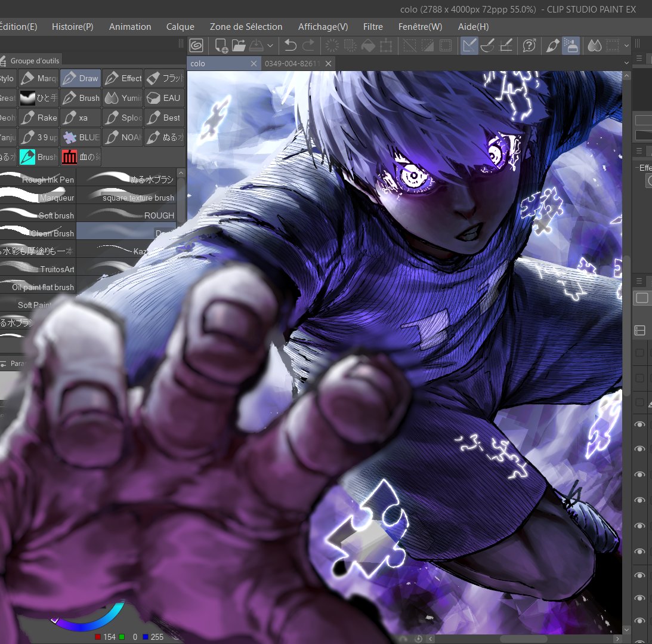
Task: Click the pen nib icon in command bar
Action: coord(553,45)
